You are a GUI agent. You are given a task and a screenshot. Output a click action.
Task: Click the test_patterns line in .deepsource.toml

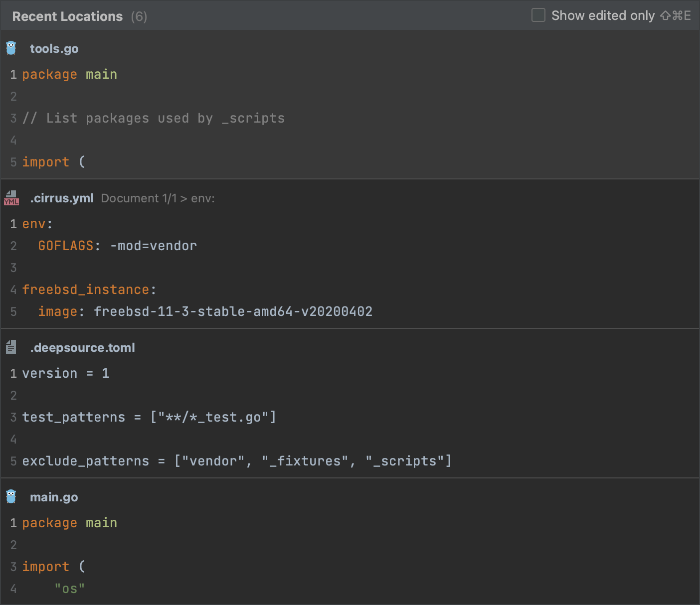tap(149, 417)
